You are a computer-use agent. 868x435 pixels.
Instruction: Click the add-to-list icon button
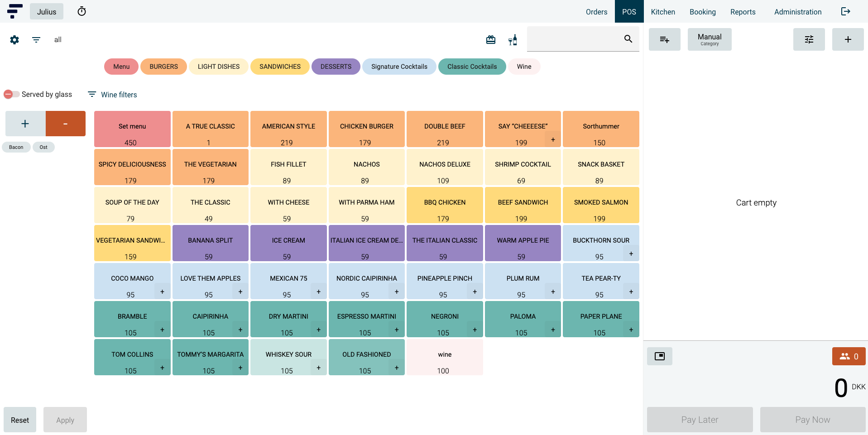pos(664,39)
